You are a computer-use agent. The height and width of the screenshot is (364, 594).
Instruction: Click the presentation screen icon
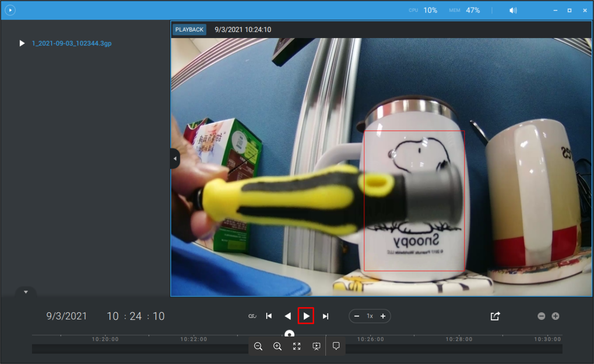[x=316, y=346]
